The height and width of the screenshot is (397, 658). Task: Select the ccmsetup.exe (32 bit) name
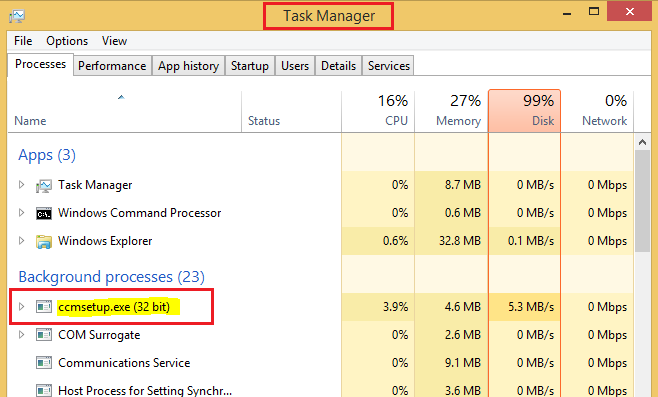114,307
